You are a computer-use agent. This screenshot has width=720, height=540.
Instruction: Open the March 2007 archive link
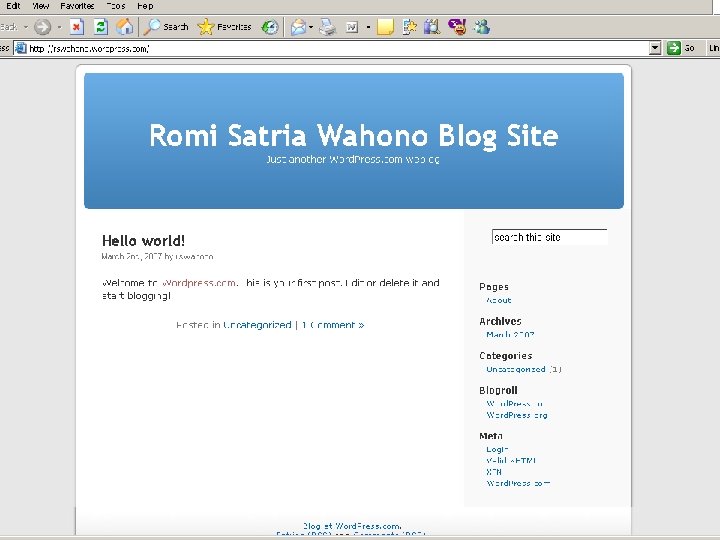tap(510, 335)
